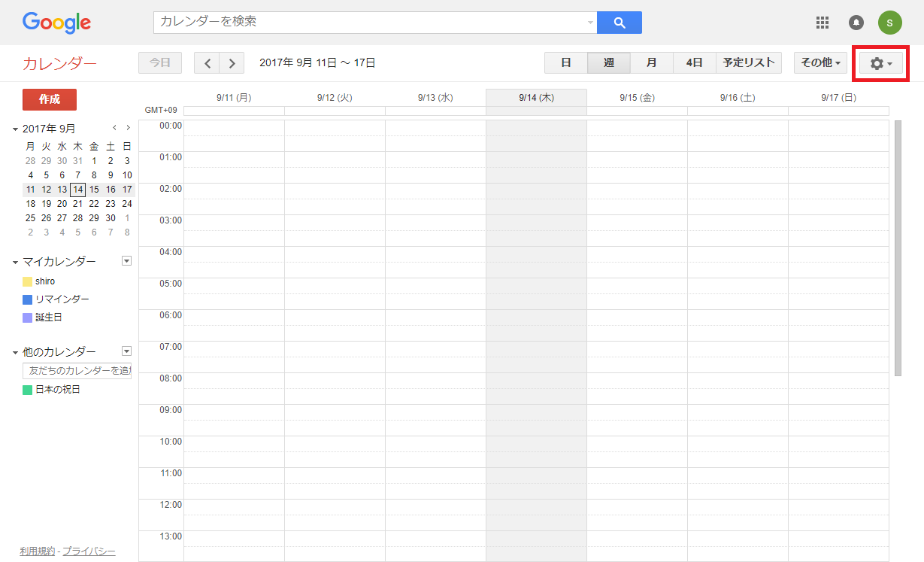Screen dimensions: 924x562
Task: Show next month in the mini calendar
Action: pyautogui.click(x=128, y=128)
